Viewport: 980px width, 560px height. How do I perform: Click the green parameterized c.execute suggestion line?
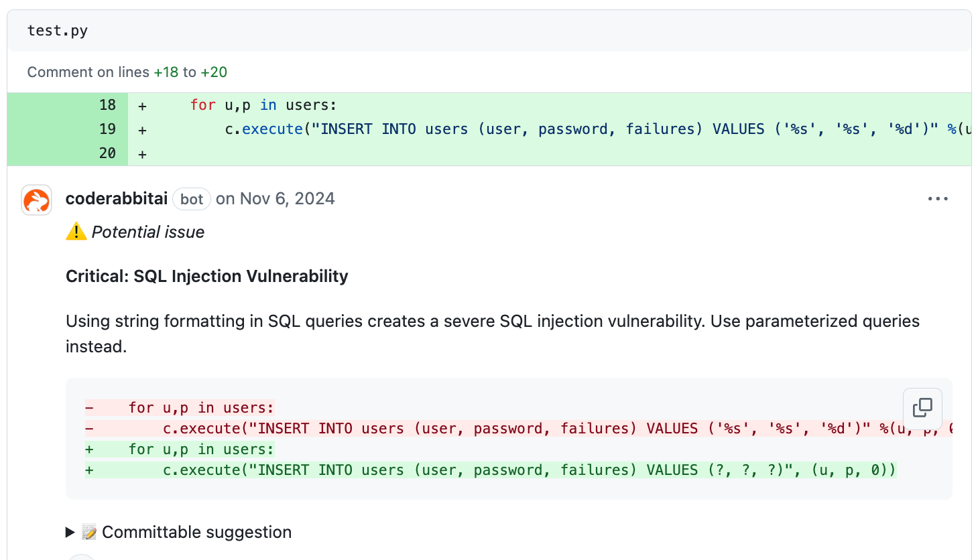[x=528, y=470]
